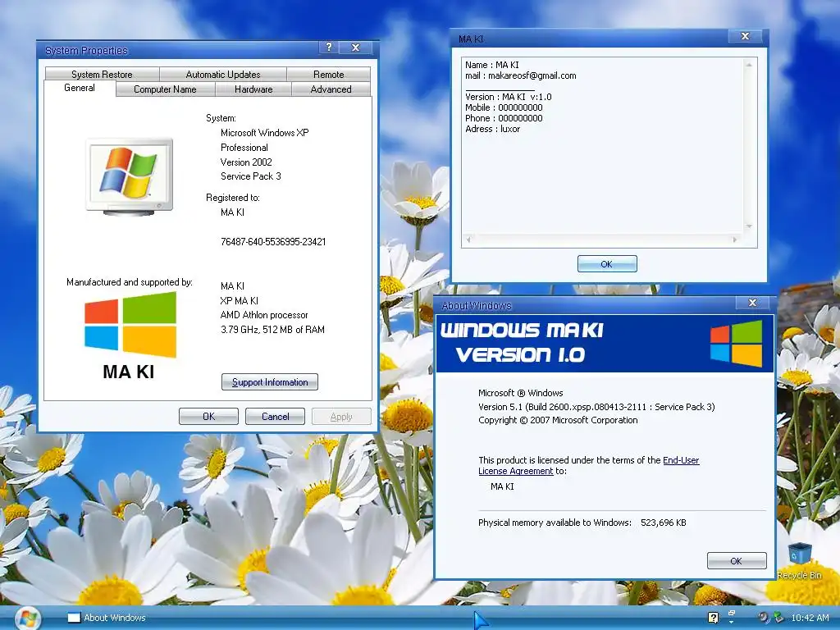Click OK in the About Windows dialog
Image resolution: width=840 pixels, height=630 pixels.
pyautogui.click(x=737, y=560)
